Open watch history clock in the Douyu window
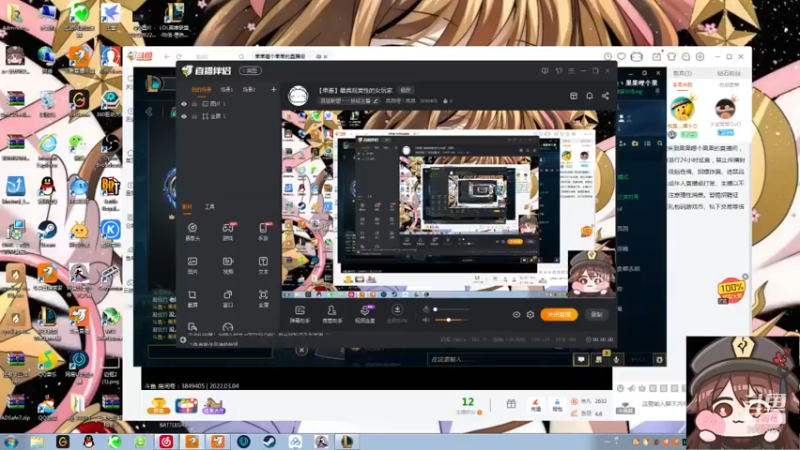 (x=607, y=57)
